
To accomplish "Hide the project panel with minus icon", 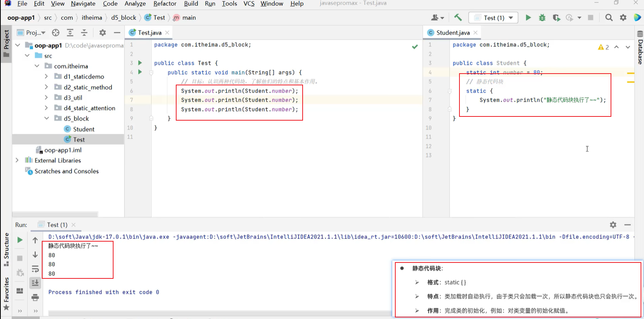I will pyautogui.click(x=117, y=33).
